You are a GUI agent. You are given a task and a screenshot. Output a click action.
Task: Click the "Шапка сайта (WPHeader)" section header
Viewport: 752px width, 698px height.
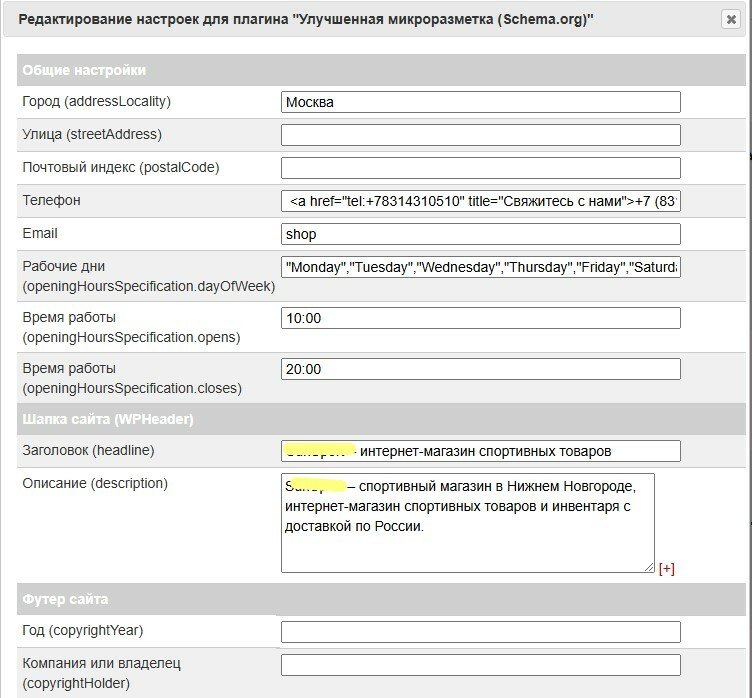108,418
